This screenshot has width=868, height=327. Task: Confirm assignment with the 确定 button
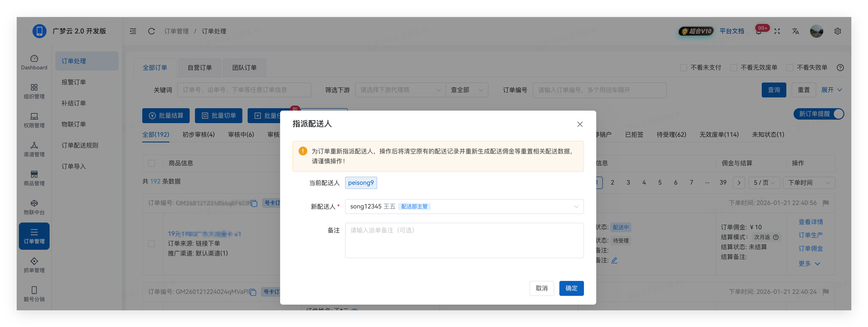click(571, 288)
